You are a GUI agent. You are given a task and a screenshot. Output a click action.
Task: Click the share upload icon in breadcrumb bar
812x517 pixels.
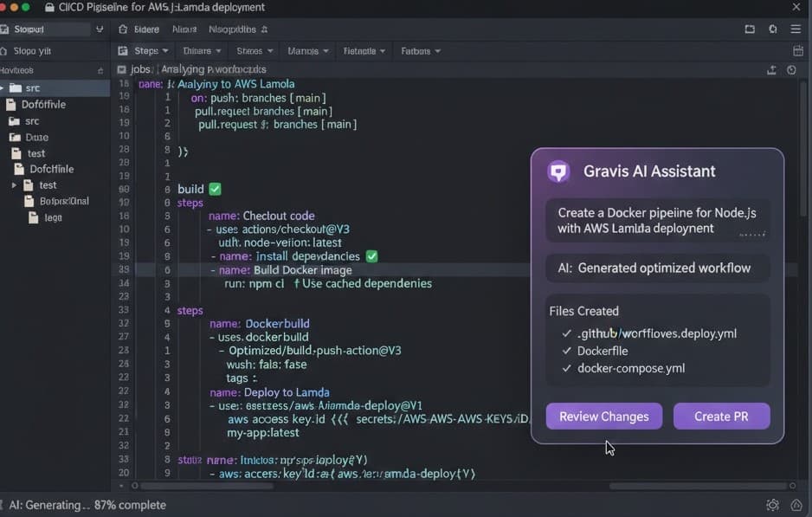(771, 70)
